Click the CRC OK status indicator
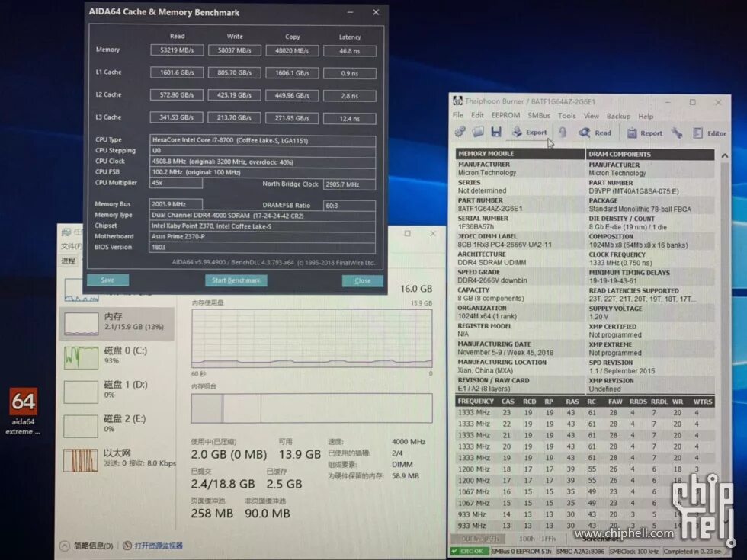This screenshot has width=747, height=560. click(x=469, y=552)
